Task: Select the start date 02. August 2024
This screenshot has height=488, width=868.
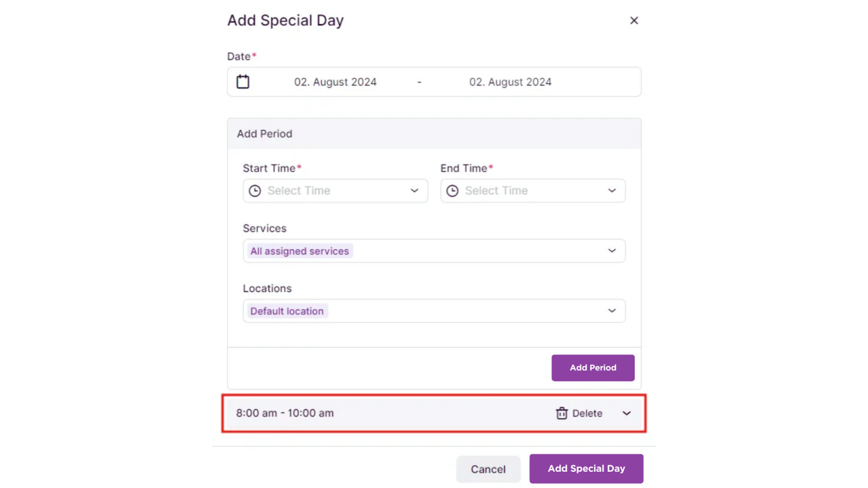Action: 335,82
